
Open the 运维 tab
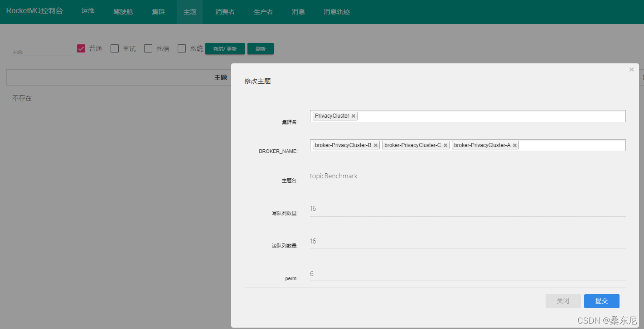click(x=88, y=11)
